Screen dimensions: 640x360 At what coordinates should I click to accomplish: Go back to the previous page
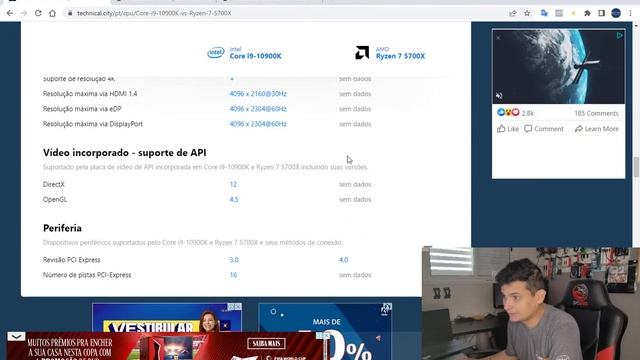pos(10,13)
